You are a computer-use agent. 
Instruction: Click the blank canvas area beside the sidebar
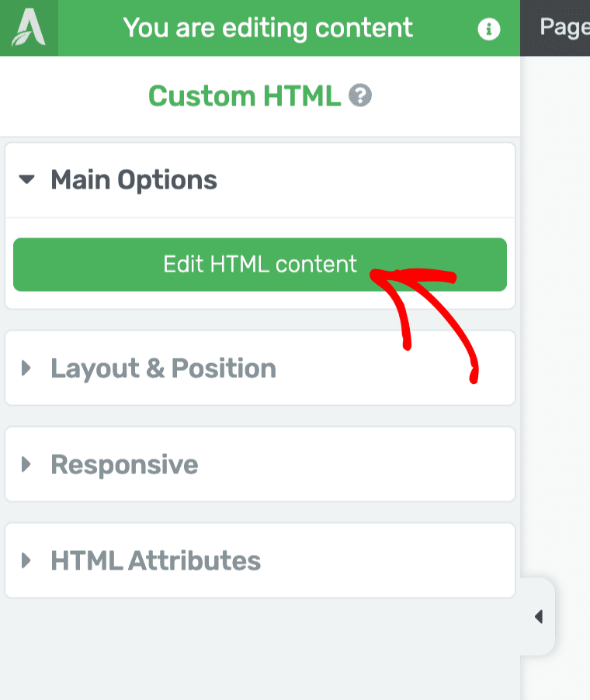555,313
